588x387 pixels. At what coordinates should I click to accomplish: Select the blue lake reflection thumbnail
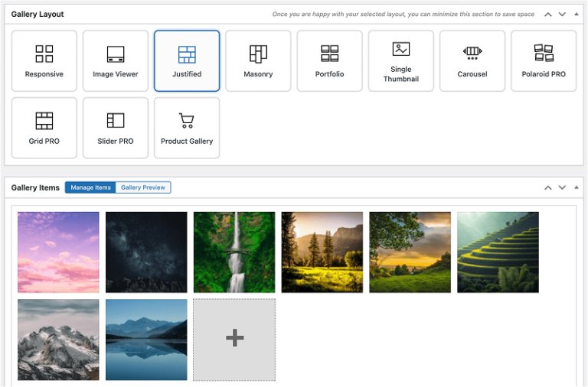[x=146, y=340]
